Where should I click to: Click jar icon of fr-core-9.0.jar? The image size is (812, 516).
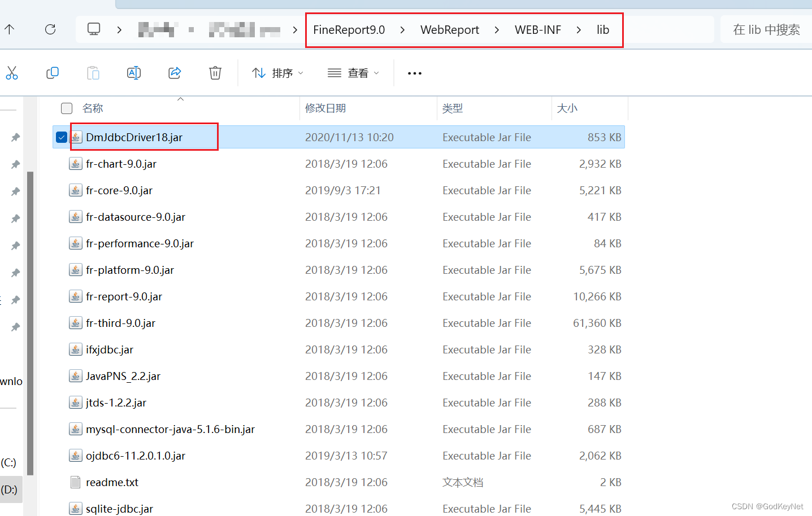pos(75,190)
